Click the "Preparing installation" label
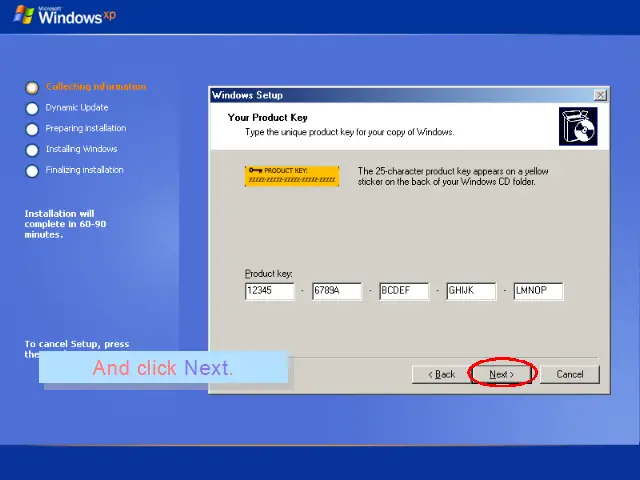Screen dimensions: 640x480 click(x=86, y=128)
